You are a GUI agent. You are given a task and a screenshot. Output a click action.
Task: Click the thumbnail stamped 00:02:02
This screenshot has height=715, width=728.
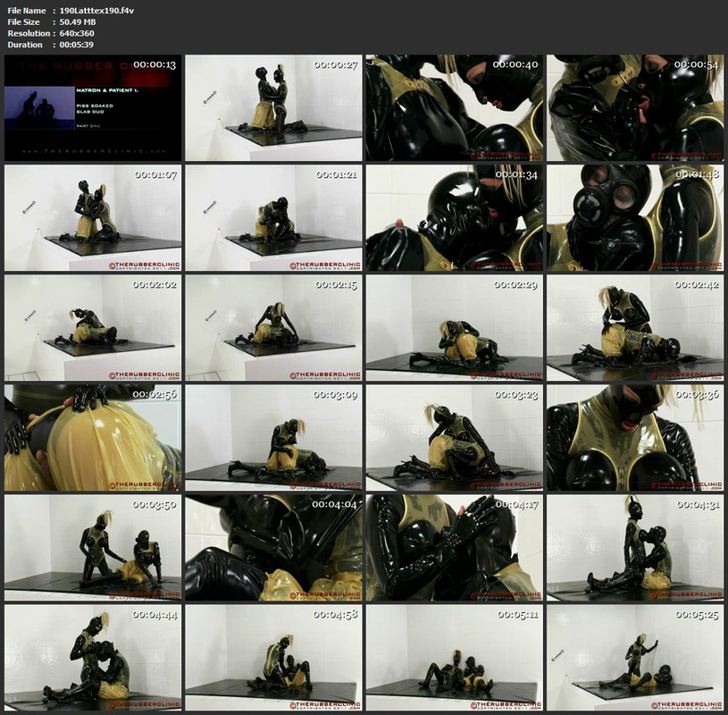[93, 327]
